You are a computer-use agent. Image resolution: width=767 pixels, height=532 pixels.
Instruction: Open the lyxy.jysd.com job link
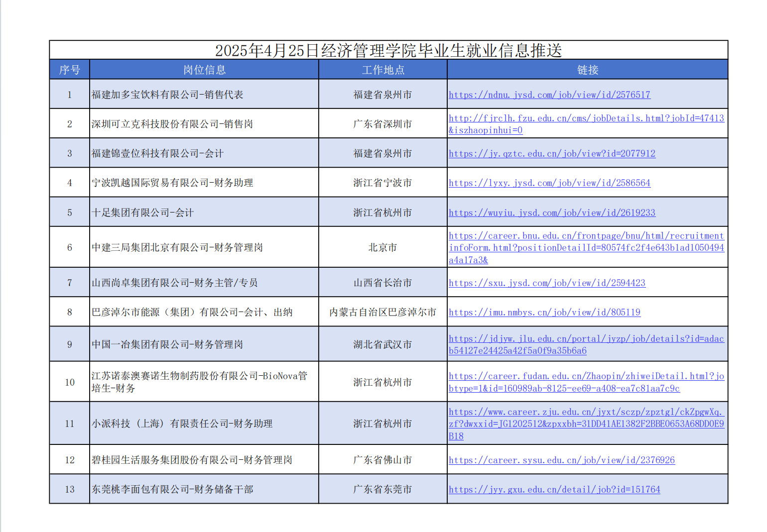click(x=549, y=183)
